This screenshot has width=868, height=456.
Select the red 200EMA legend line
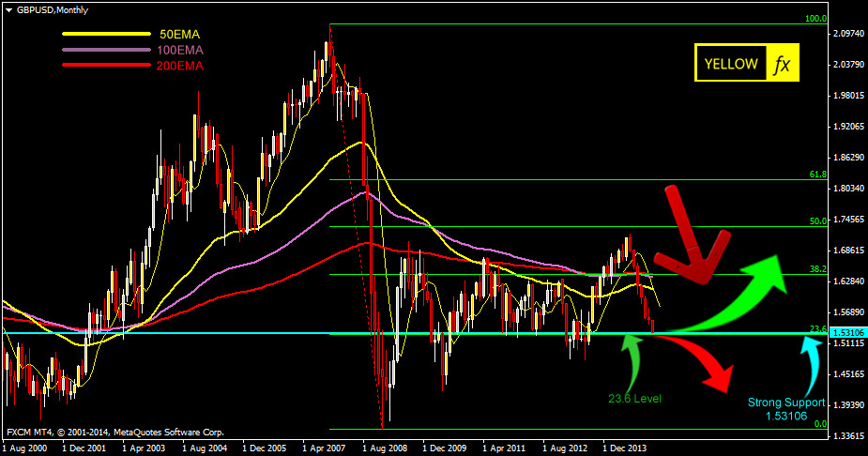click(105, 66)
